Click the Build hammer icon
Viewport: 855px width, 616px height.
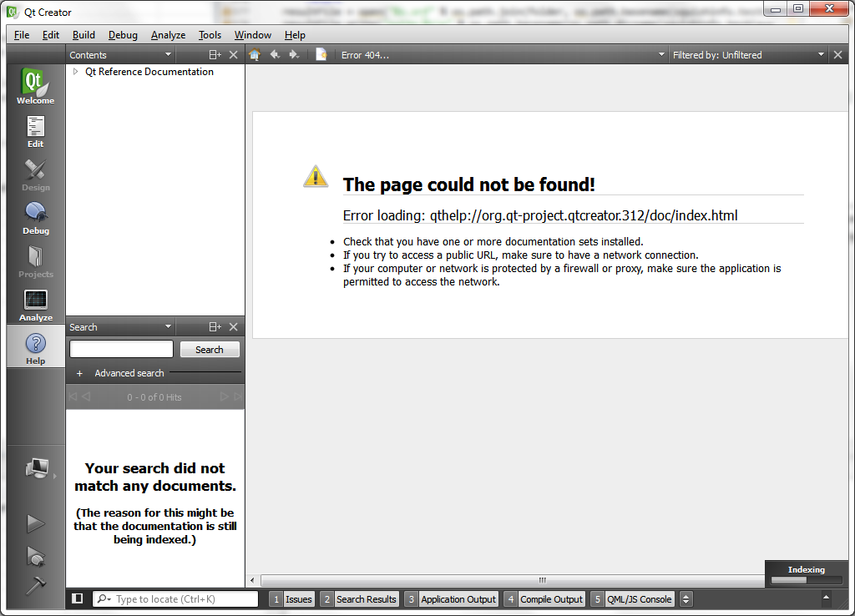[x=35, y=585]
